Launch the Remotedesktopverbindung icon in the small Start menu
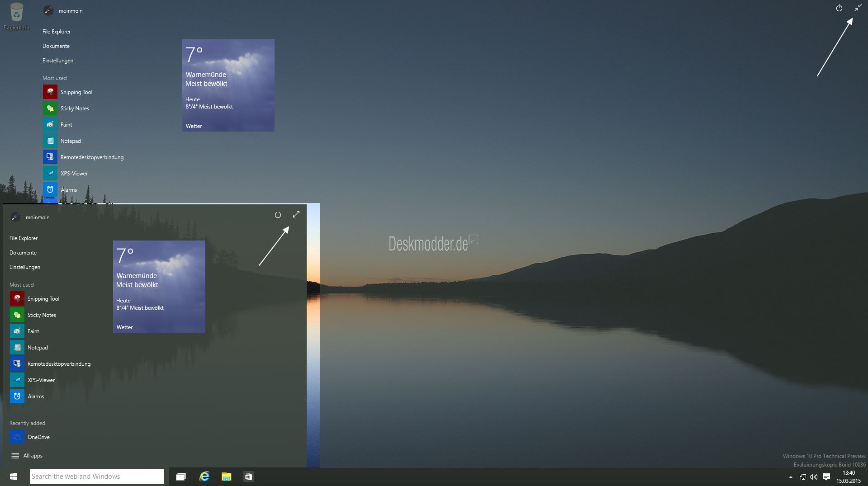This screenshot has width=868, height=486. click(x=17, y=363)
